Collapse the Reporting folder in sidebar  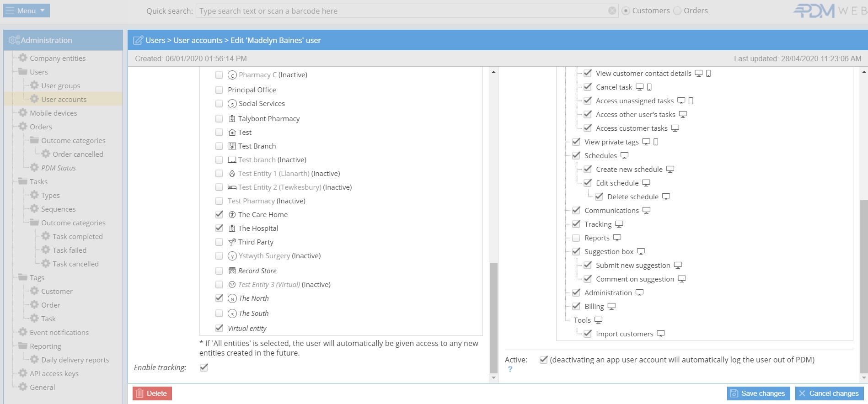pos(23,346)
